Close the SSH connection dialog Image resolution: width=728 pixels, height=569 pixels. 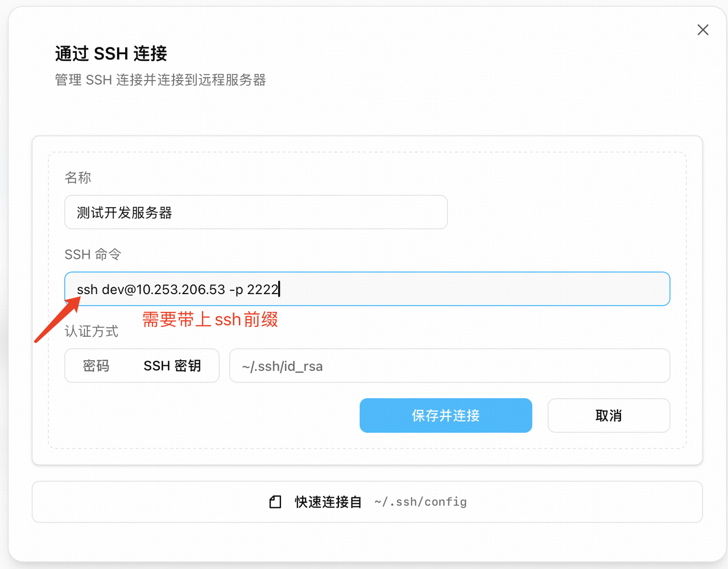(x=703, y=30)
